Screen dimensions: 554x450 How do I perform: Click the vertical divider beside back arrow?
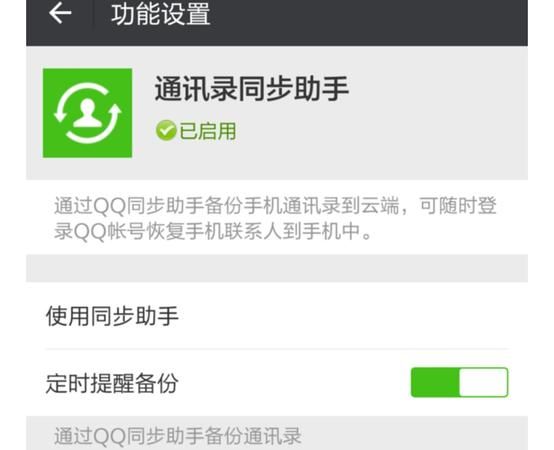click(x=93, y=14)
